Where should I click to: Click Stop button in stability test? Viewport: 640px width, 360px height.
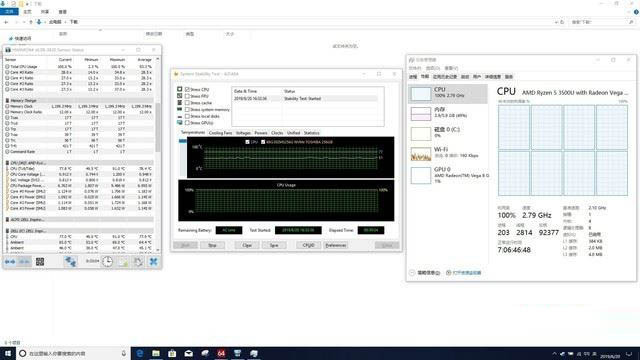(x=212, y=245)
